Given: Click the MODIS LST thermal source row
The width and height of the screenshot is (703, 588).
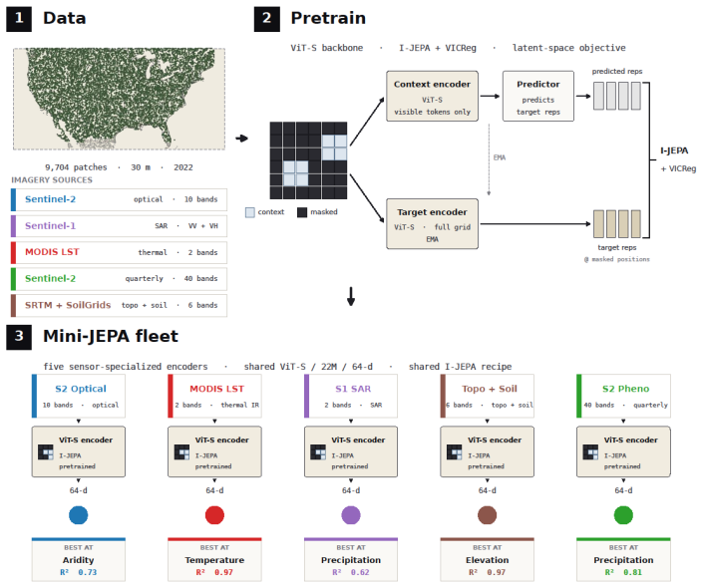Looking at the screenshot, I should 119,252.
